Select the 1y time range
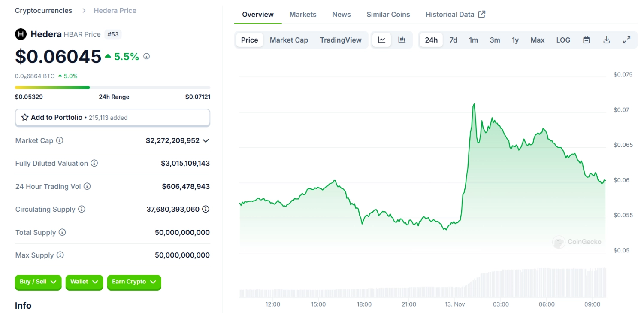This screenshot has width=644, height=313. 515,40
